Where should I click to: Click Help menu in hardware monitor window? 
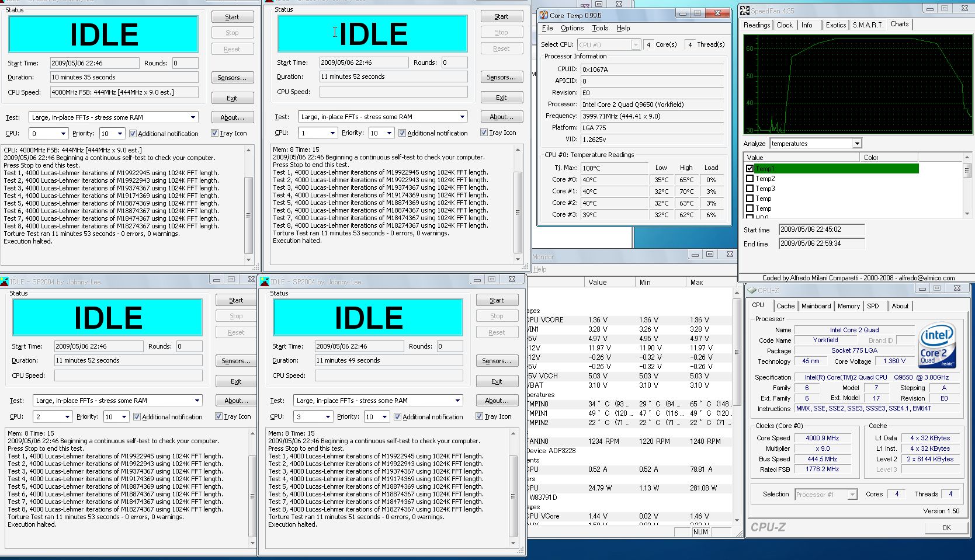coord(540,269)
